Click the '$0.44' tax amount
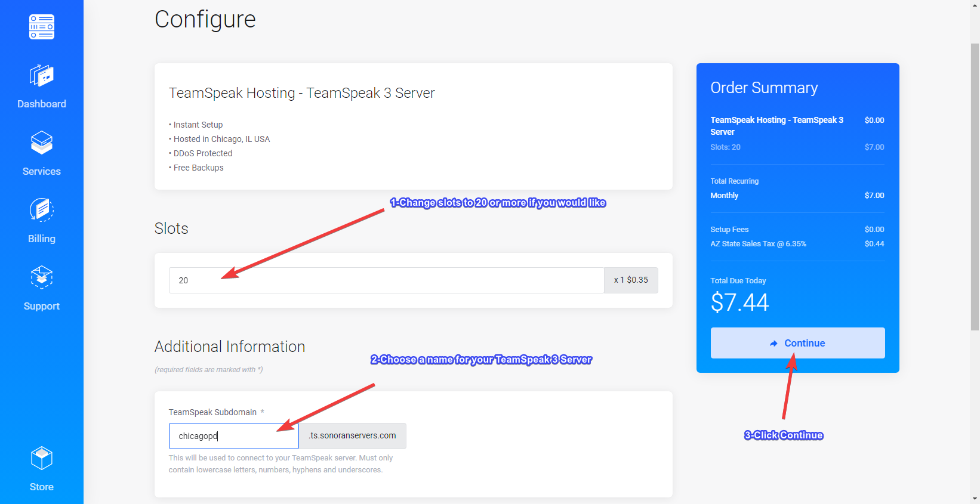Screen dimensions: 980x504 pos(874,244)
